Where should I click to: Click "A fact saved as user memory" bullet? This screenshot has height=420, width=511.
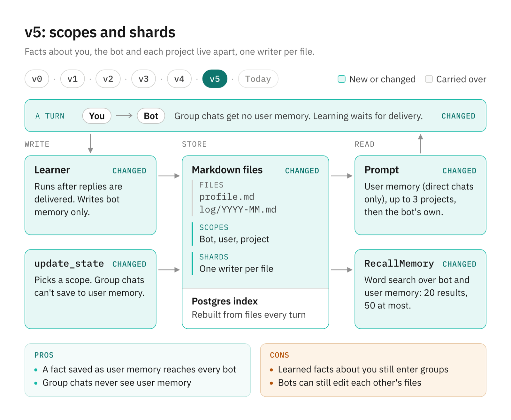coord(139,369)
